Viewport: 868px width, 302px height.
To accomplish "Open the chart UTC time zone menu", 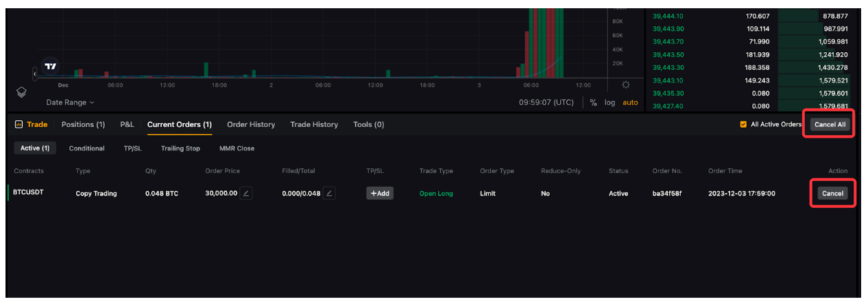I will pos(546,102).
